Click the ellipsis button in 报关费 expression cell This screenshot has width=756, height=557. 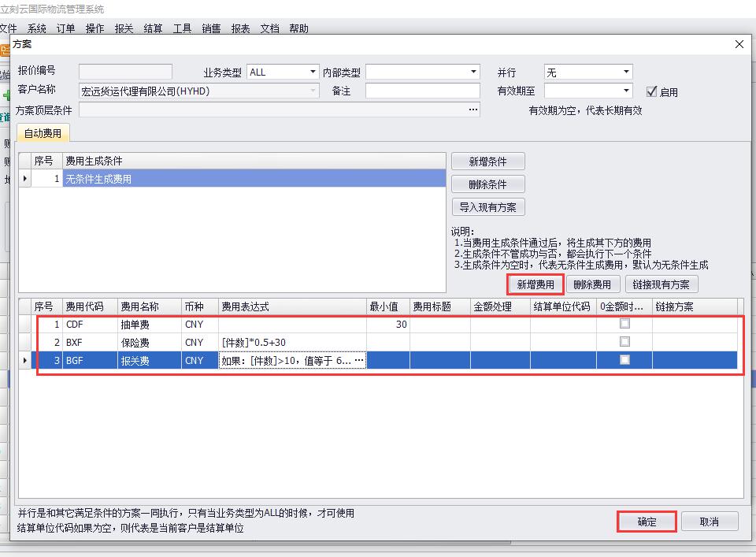[x=360, y=360]
